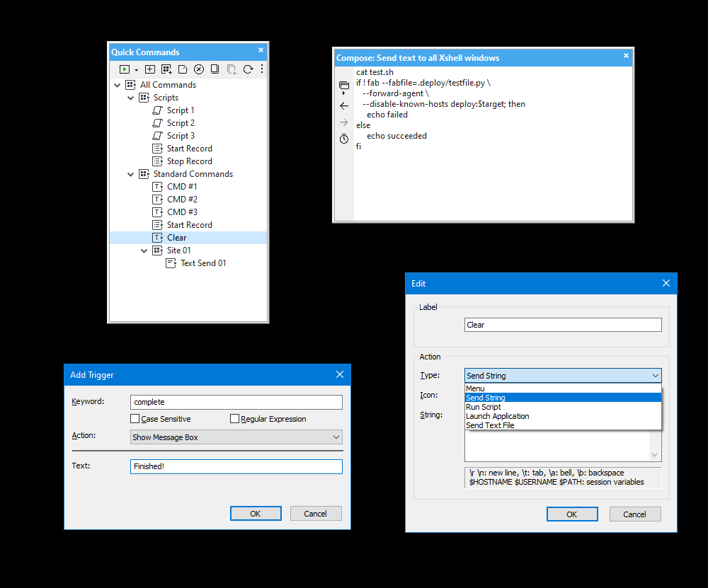This screenshot has height=588, width=708.
Task: Click the text icon beside CMD #1
Action: [158, 186]
